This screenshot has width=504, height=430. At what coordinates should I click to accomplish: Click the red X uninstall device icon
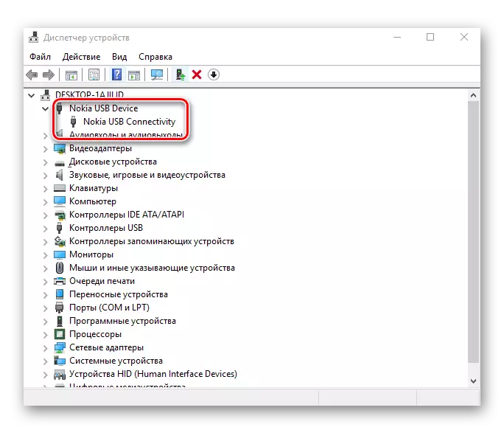pos(197,74)
